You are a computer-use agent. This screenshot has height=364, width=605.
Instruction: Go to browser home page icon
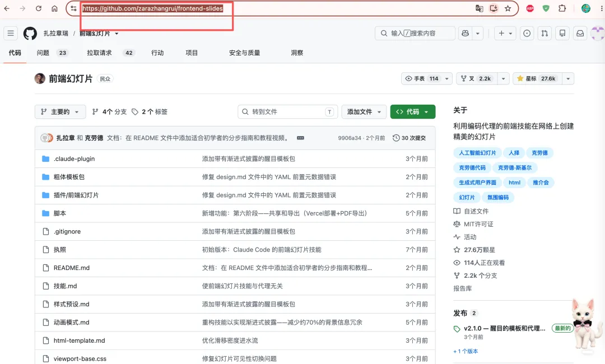54,8
